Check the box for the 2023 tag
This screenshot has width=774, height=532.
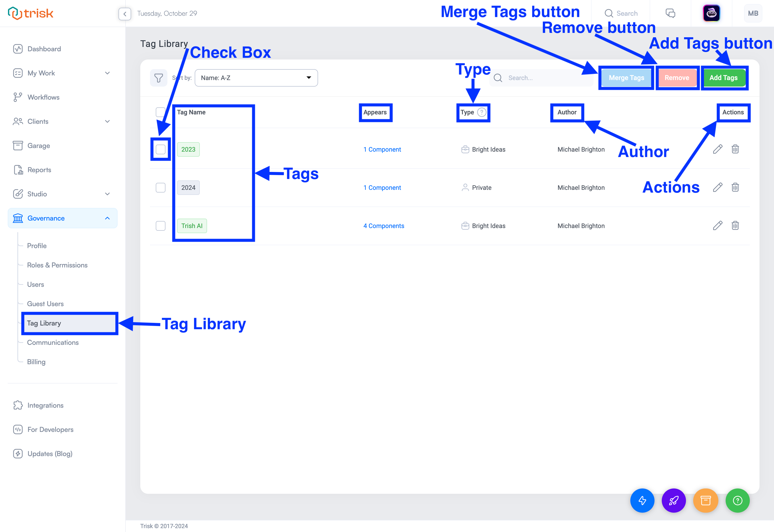(160, 149)
